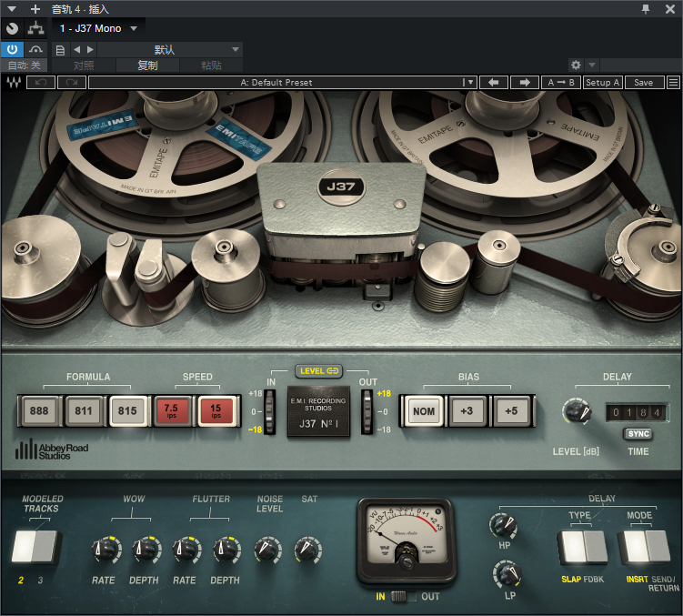Click the J37 badge on head cover
The height and width of the screenshot is (616, 683).
click(x=341, y=187)
